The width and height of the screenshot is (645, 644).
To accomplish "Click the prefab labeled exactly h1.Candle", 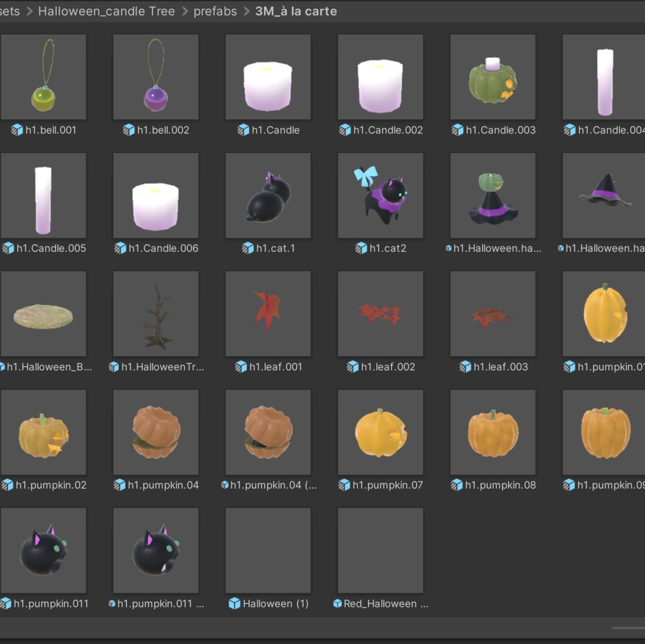I will pos(268,77).
